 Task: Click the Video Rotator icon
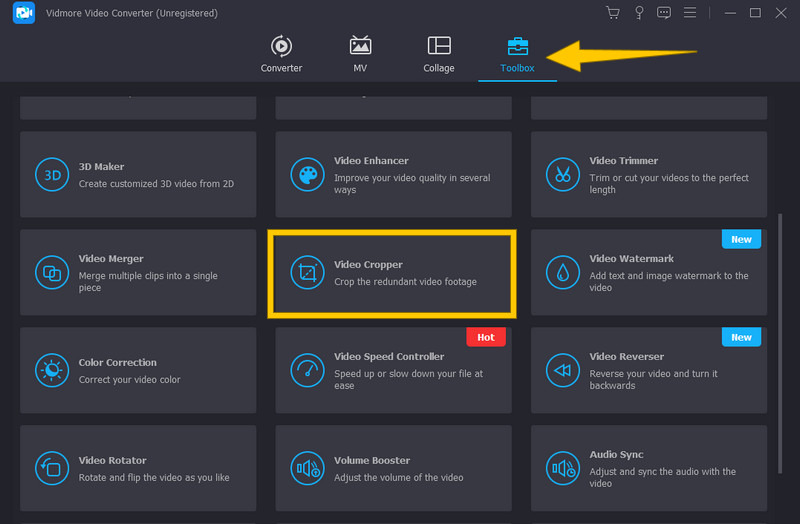[x=51, y=468]
